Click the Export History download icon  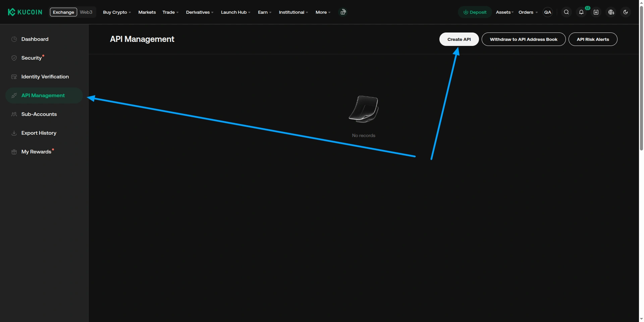14,133
